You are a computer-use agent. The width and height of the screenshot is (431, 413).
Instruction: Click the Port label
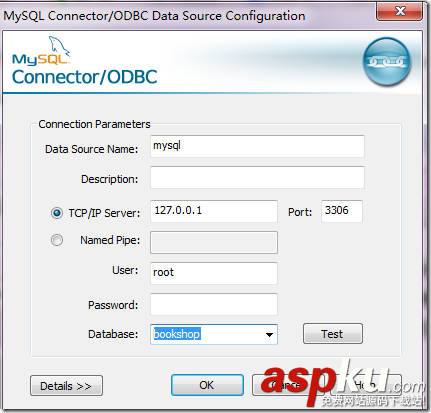click(300, 212)
